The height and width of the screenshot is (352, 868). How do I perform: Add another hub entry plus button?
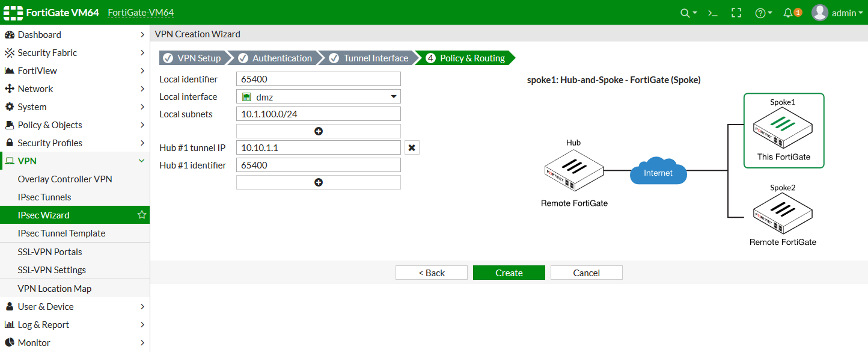(319, 182)
